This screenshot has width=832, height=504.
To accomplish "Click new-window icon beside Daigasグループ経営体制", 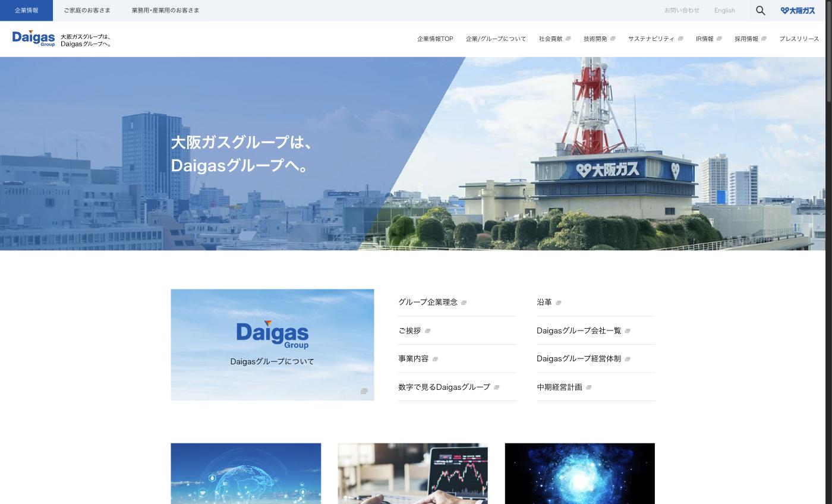I will tap(627, 359).
